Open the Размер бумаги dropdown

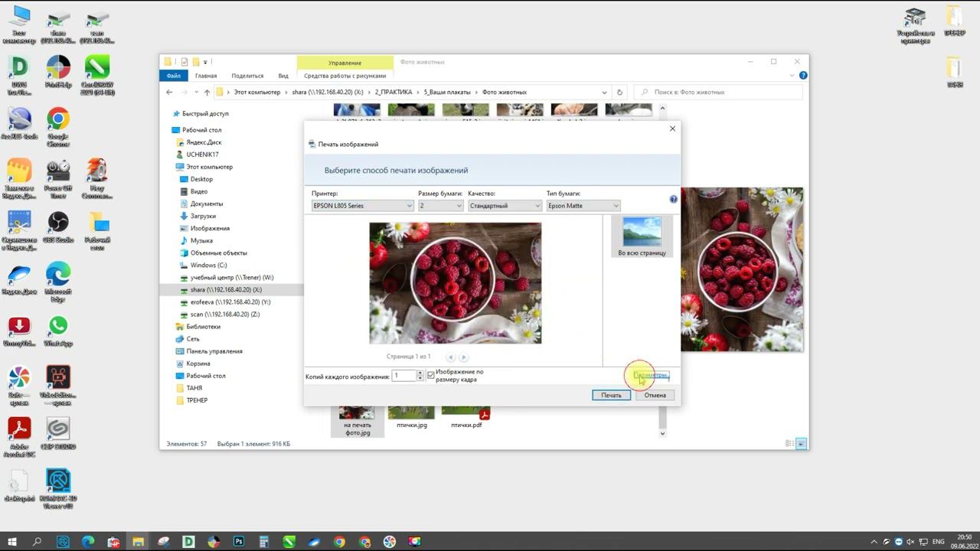(x=440, y=206)
